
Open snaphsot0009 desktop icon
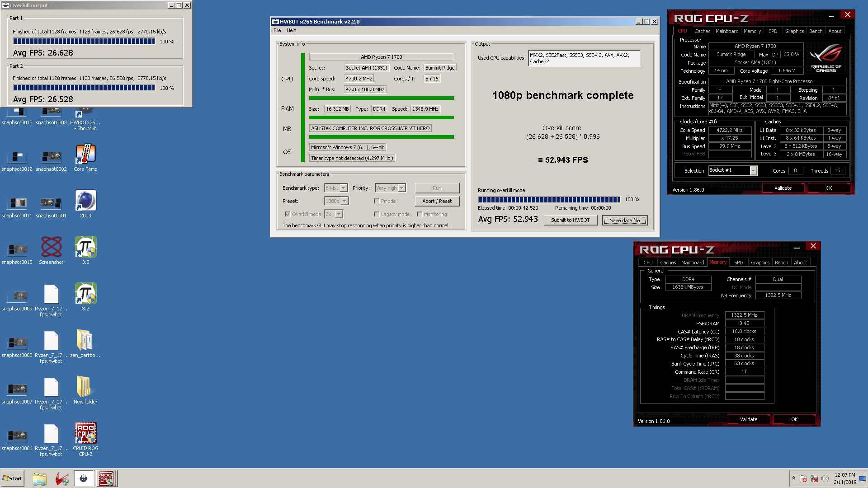click(x=17, y=300)
